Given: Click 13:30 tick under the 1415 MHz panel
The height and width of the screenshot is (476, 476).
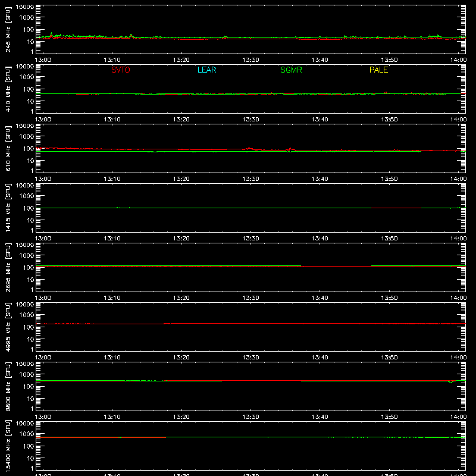Looking at the screenshot, I should click(x=250, y=239).
